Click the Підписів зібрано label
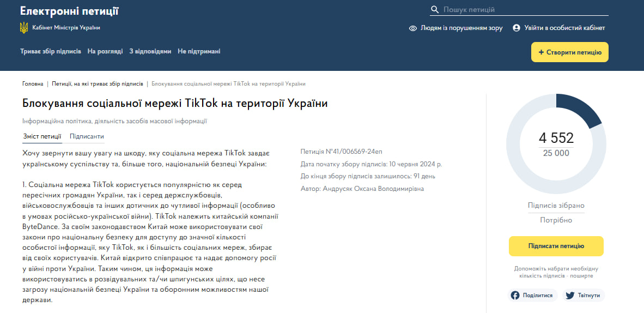This screenshot has width=644, height=313. coord(556,206)
